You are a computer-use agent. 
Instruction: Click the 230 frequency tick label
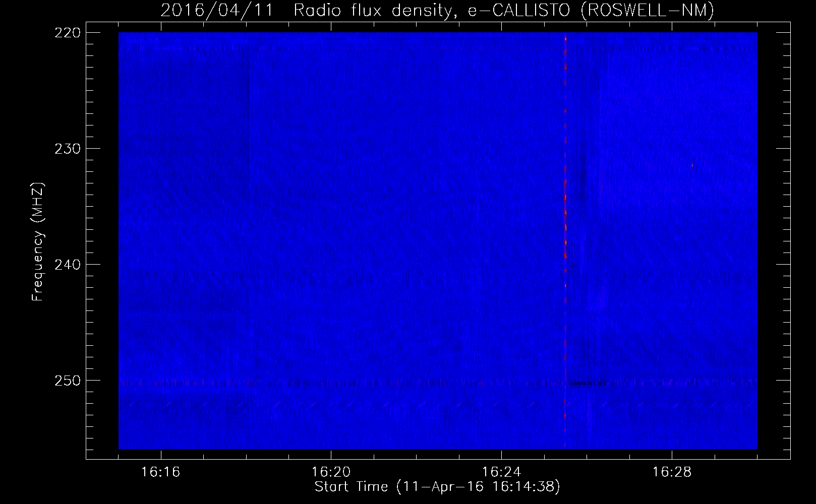click(x=67, y=149)
